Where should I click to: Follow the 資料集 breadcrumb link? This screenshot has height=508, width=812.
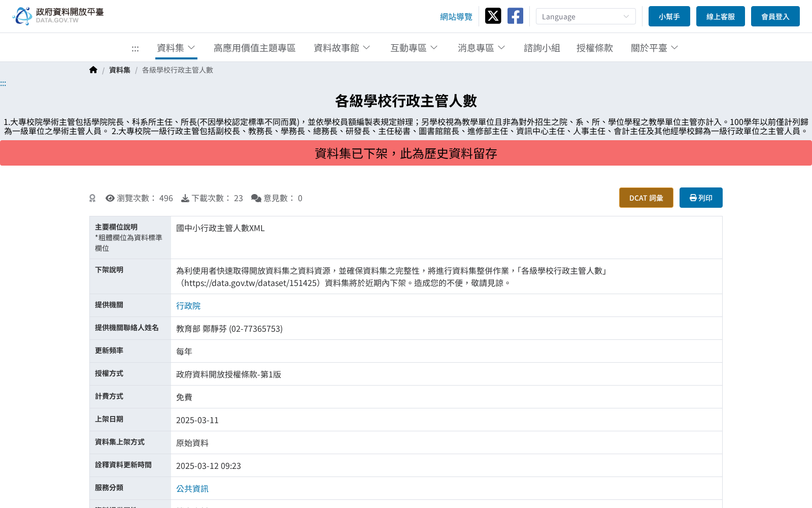click(120, 70)
